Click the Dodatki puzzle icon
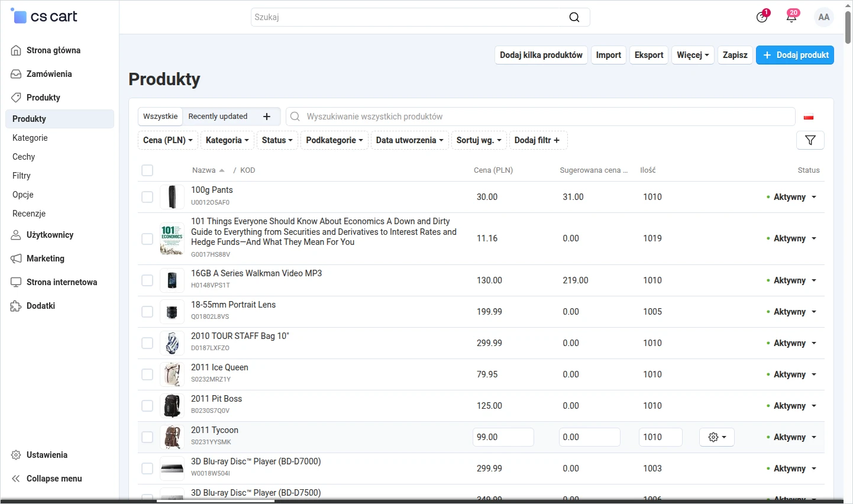Viewport: 853px width, 504px height. coord(16,306)
